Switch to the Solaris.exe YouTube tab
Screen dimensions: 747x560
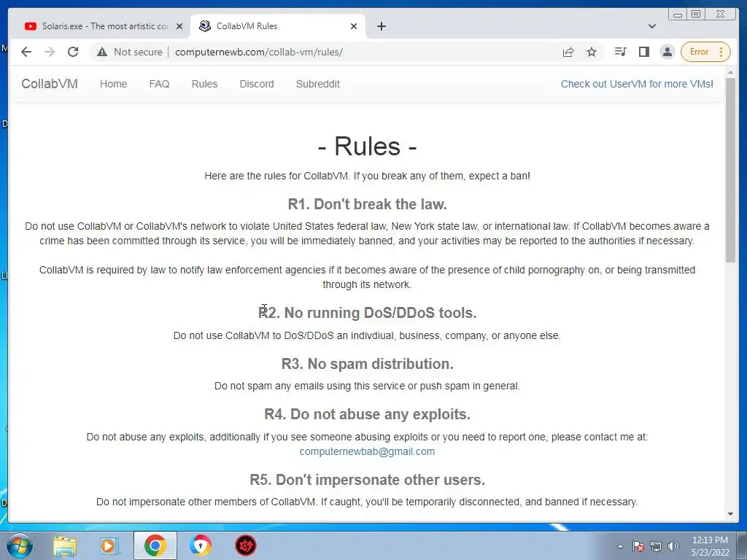[98, 26]
